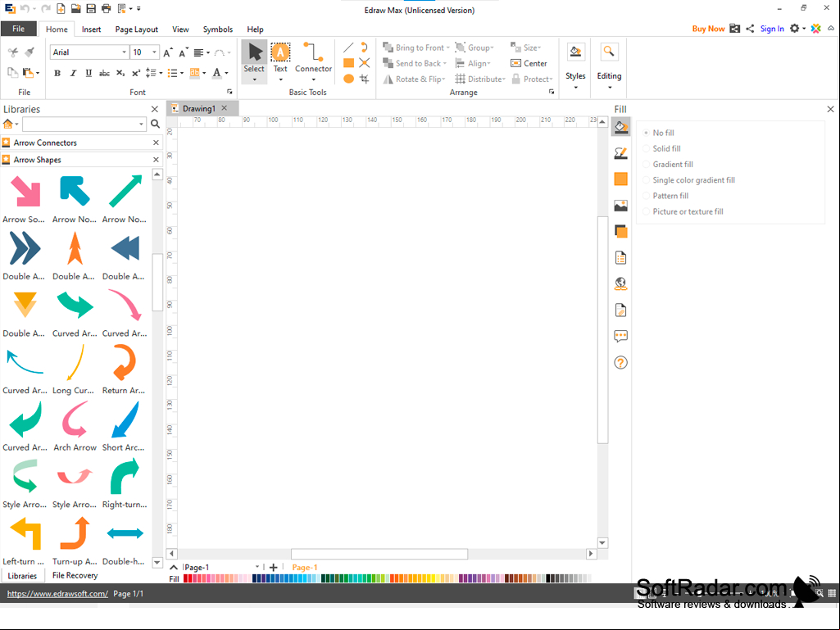Open the comment bubble icon in sidebar
This screenshot has height=630, width=840.
coord(621,337)
